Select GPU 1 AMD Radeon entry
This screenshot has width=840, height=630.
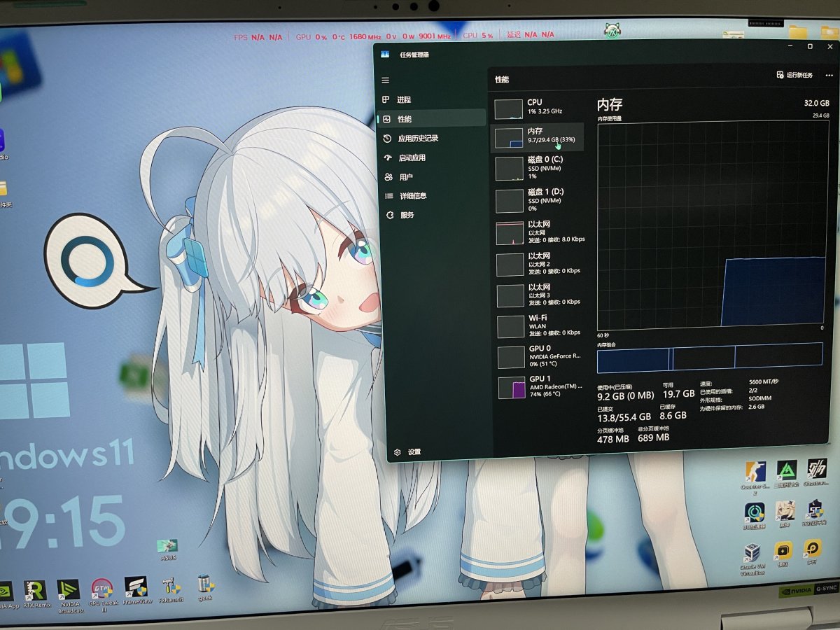tap(538, 386)
